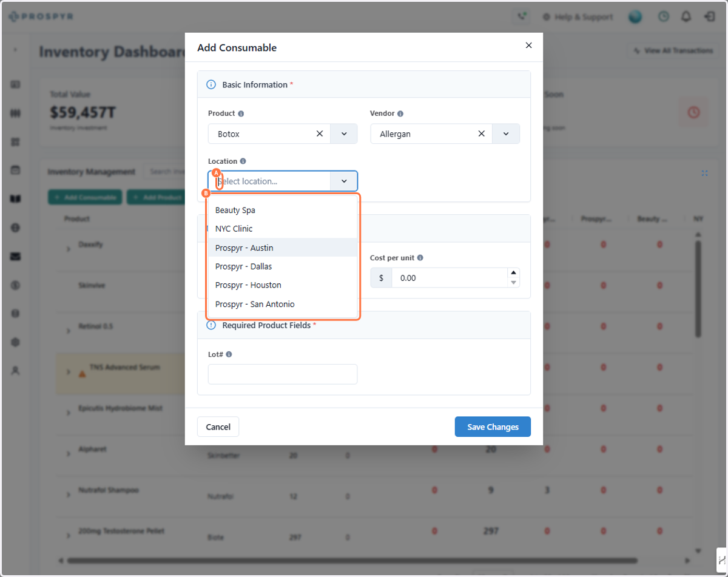728x577 pixels.
Task: Click the info icon beside Product label
Action: (241, 113)
